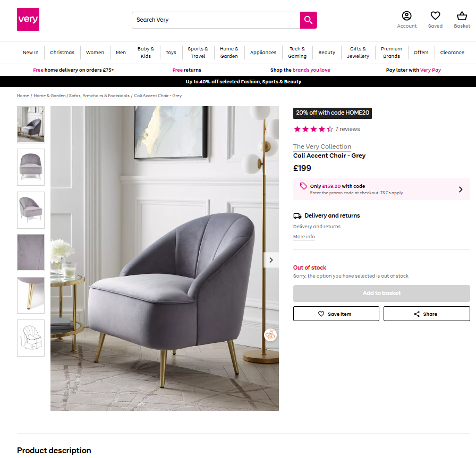This screenshot has height=458, width=476.
Task: Click the Share button
Action: coord(427,314)
